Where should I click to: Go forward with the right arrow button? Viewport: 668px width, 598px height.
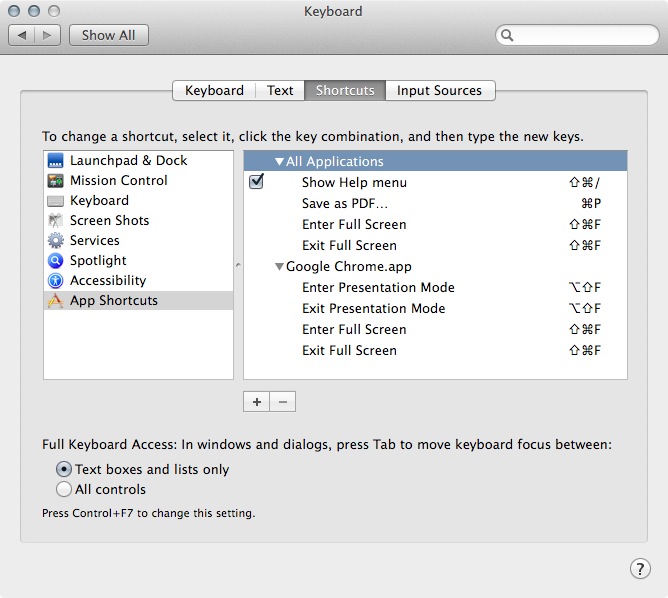[x=47, y=35]
